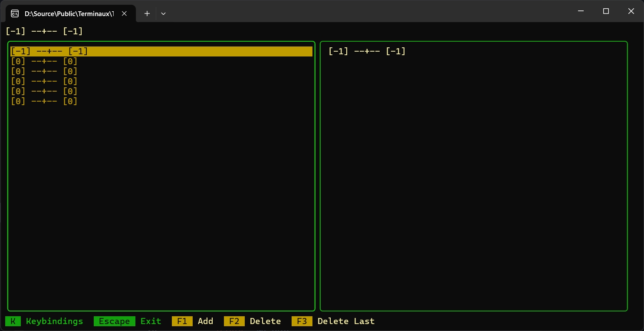Click the Delete label beside F2
The image size is (644, 331).
coord(265,321)
